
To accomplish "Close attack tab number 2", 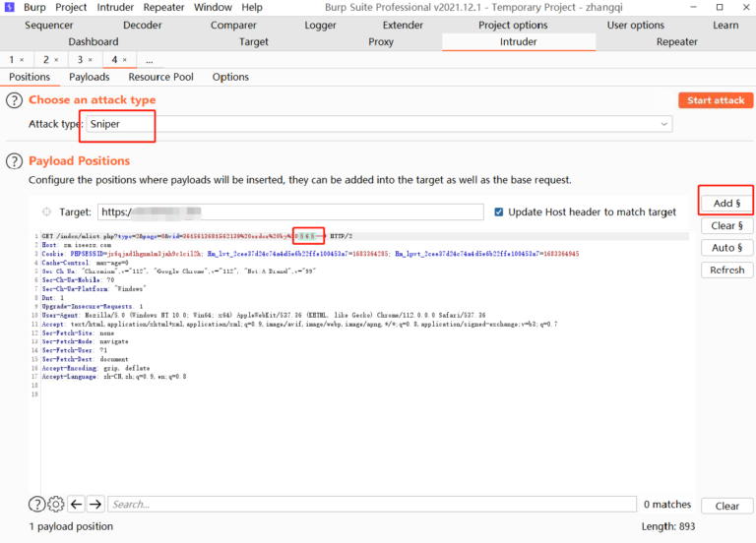I will pyautogui.click(x=55, y=60).
